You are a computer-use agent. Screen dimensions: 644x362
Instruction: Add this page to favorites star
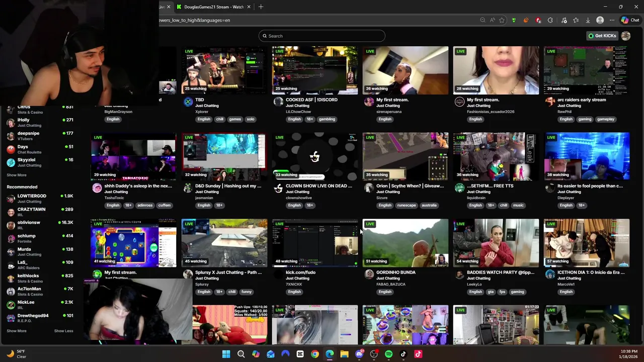click(502, 20)
